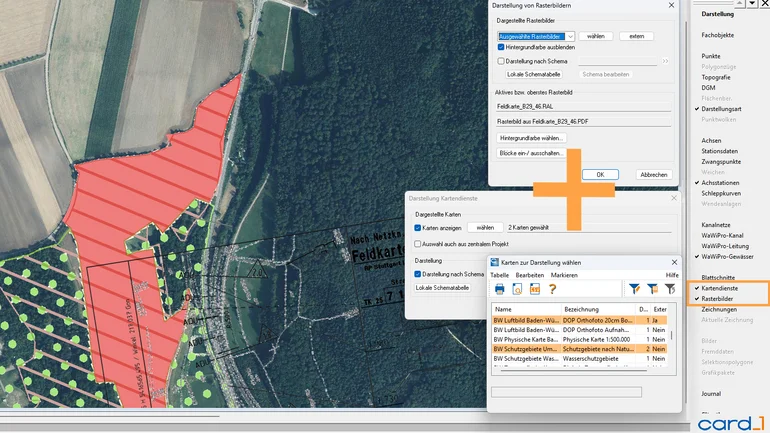Open the Markieren menu

(x=564, y=275)
